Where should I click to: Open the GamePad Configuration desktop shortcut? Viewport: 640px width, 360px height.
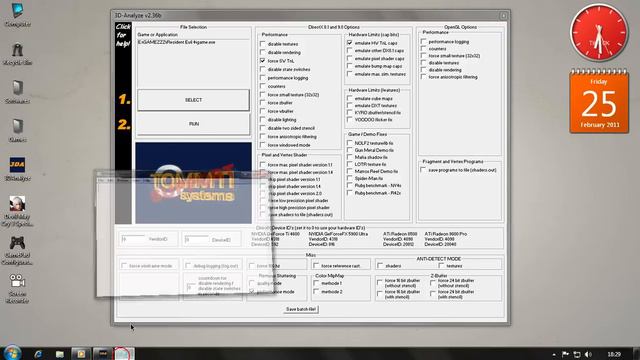coord(17,250)
